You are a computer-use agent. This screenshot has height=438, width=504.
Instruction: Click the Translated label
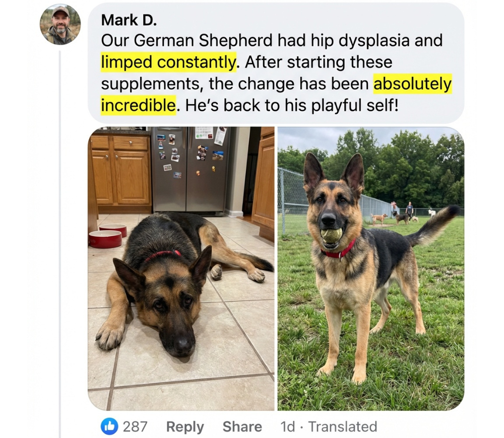pos(343,427)
